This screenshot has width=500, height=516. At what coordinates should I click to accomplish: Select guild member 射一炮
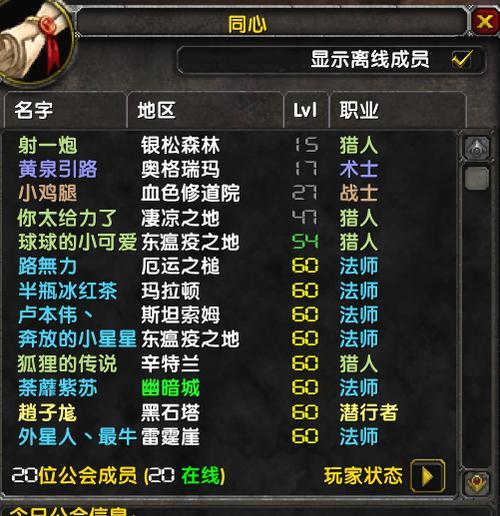click(x=230, y=146)
